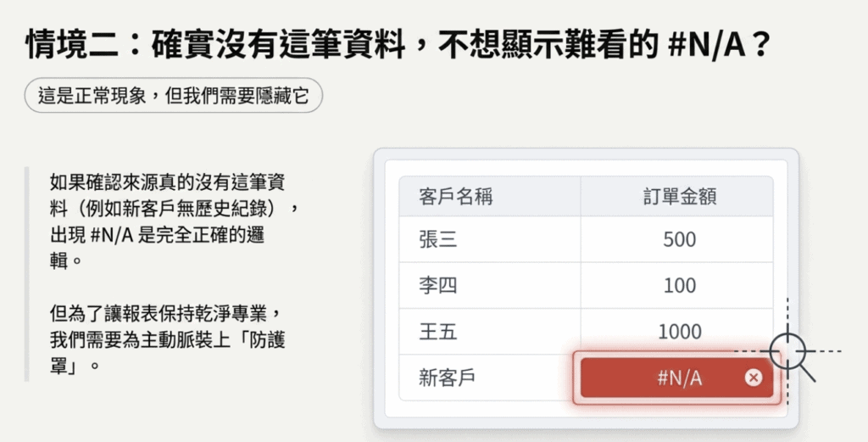Click the 王五 customer cell
868x442 pixels.
[x=438, y=332]
